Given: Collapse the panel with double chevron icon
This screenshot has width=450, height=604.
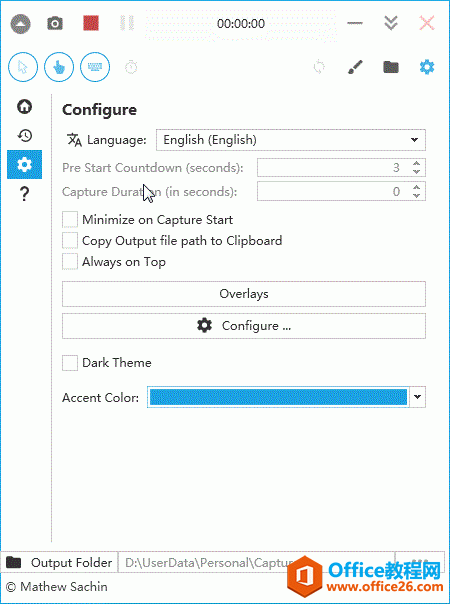Looking at the screenshot, I should click(x=391, y=23).
